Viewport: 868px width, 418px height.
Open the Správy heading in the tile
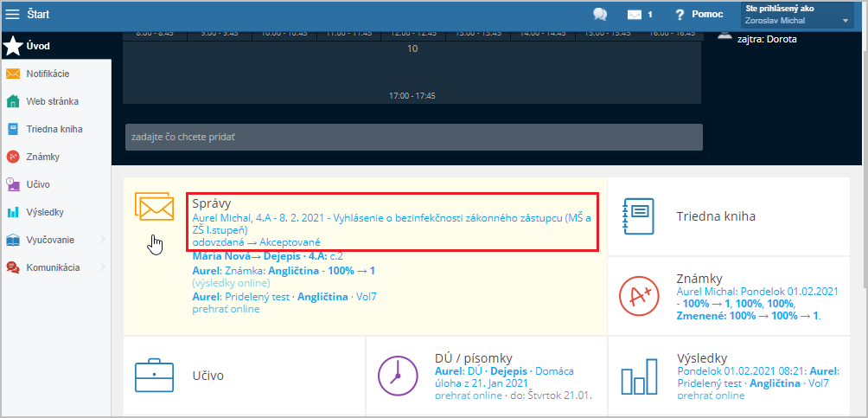point(212,203)
